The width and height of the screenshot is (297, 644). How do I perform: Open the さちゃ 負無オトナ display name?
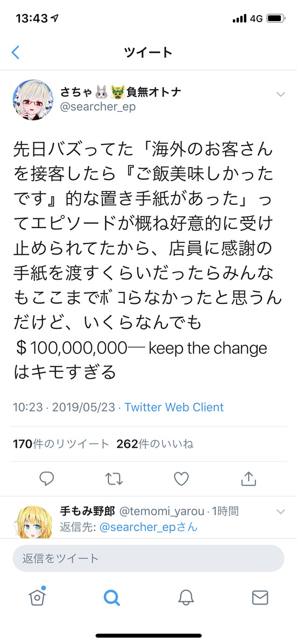pos(120,92)
